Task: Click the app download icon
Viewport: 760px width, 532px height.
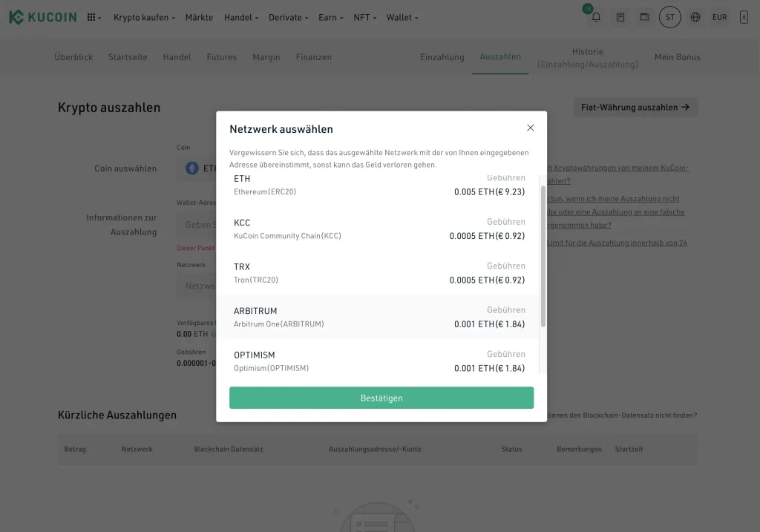Action: point(744,17)
